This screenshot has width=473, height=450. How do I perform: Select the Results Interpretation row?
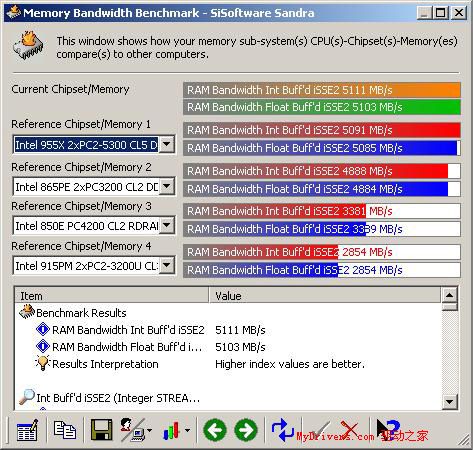click(x=227, y=364)
